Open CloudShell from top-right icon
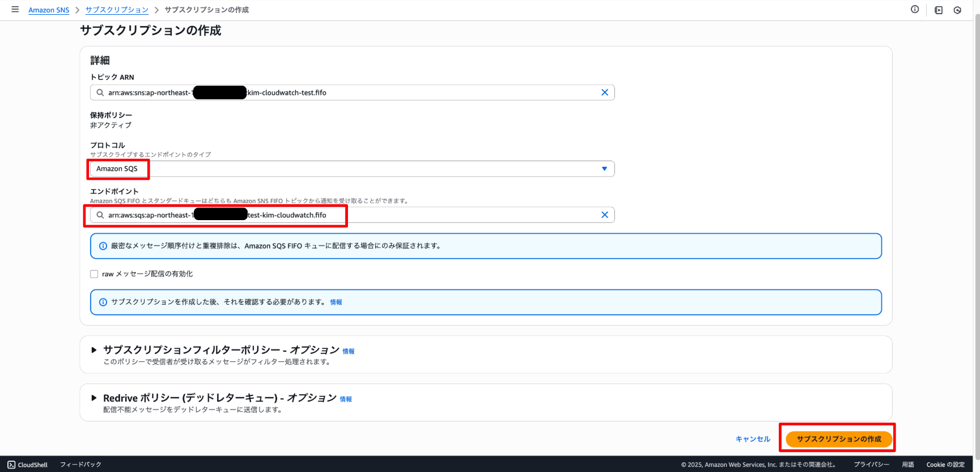The image size is (980, 472). coord(939,10)
